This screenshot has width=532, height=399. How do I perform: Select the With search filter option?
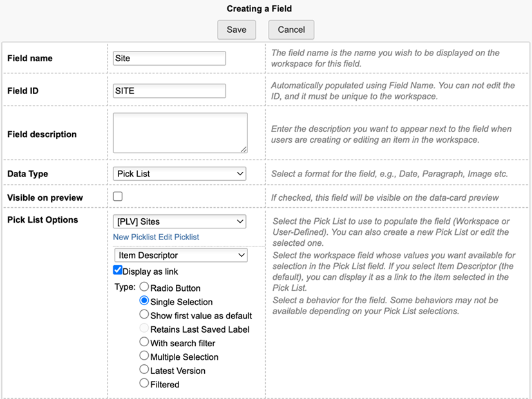[144, 342]
